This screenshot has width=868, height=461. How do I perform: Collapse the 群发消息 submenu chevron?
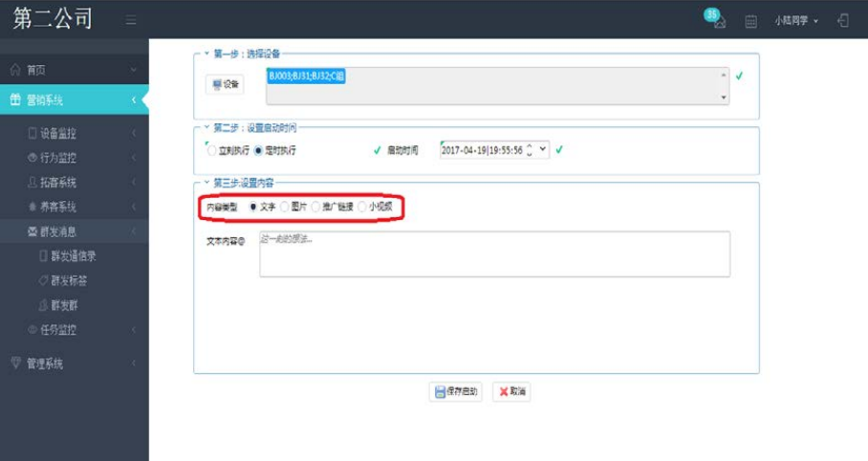coord(134,231)
